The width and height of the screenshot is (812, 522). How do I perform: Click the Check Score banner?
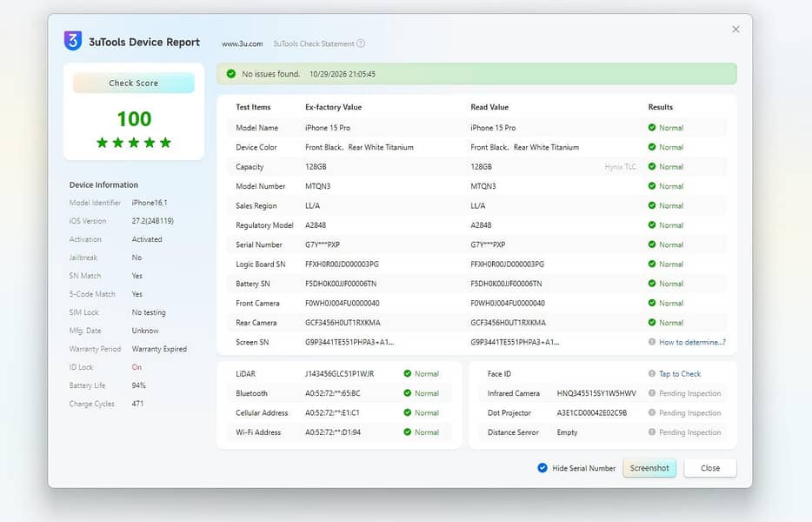(134, 83)
